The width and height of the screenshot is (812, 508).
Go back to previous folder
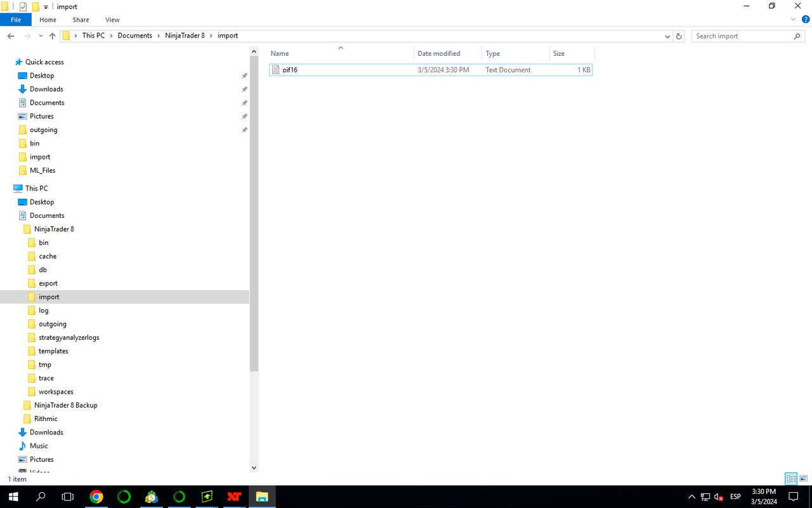point(11,36)
